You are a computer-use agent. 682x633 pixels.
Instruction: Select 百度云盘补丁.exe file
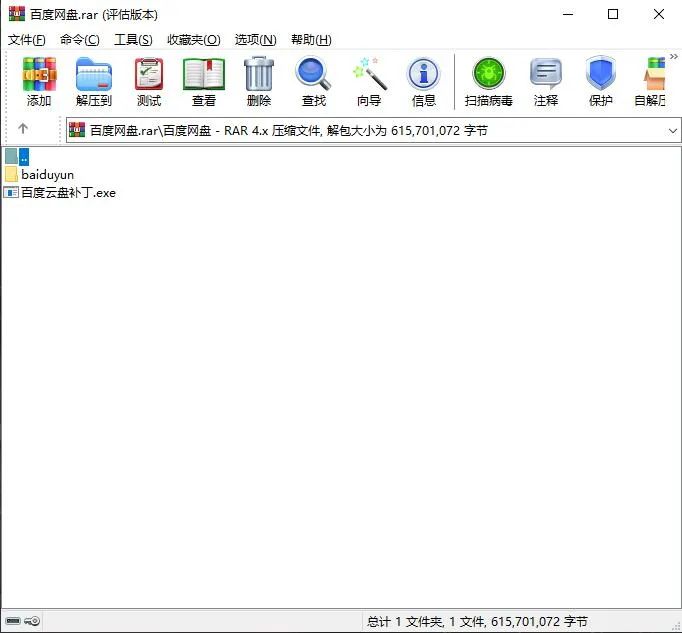point(68,193)
